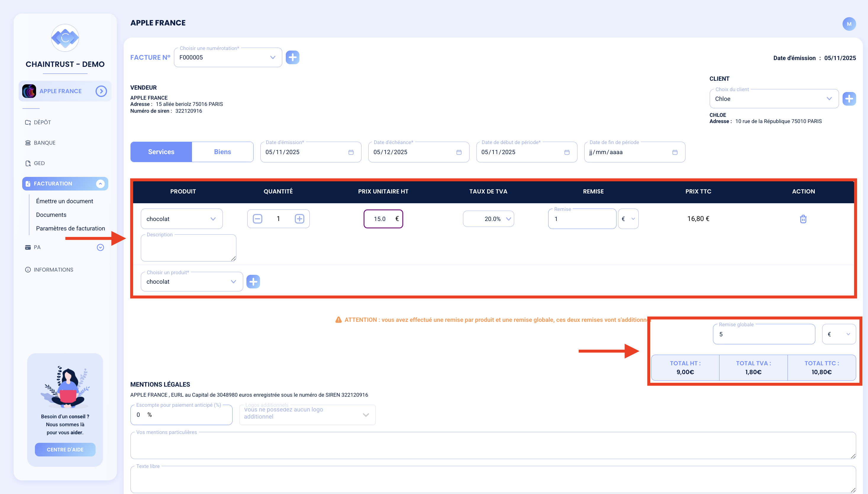The height and width of the screenshot is (494, 868).
Task: Add a new client with plus button
Action: pyautogui.click(x=849, y=99)
